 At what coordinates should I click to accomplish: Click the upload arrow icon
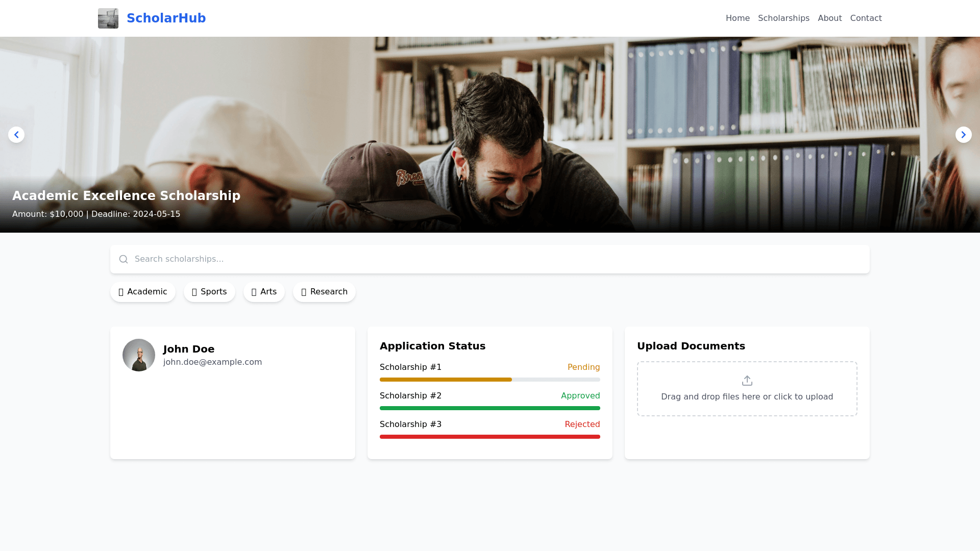747,381
